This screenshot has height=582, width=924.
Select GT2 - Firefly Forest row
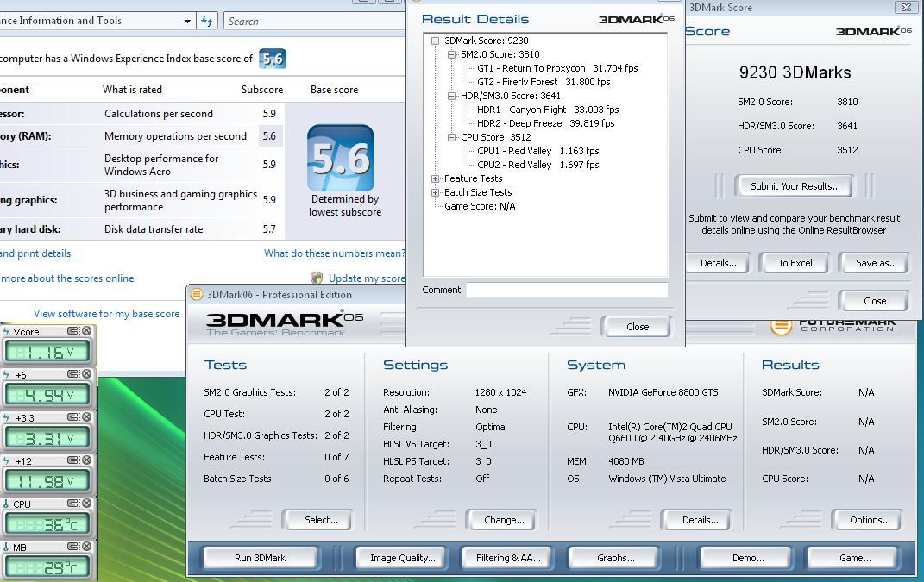(x=544, y=82)
